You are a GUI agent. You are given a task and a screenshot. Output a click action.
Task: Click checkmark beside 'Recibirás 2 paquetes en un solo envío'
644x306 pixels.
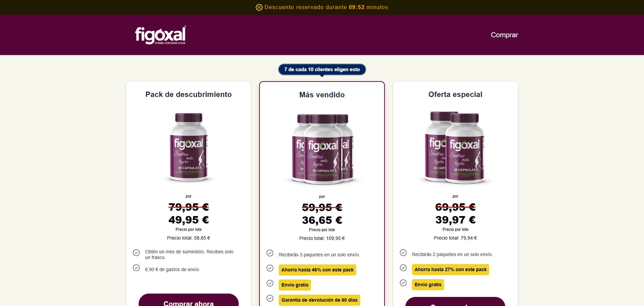click(403, 253)
